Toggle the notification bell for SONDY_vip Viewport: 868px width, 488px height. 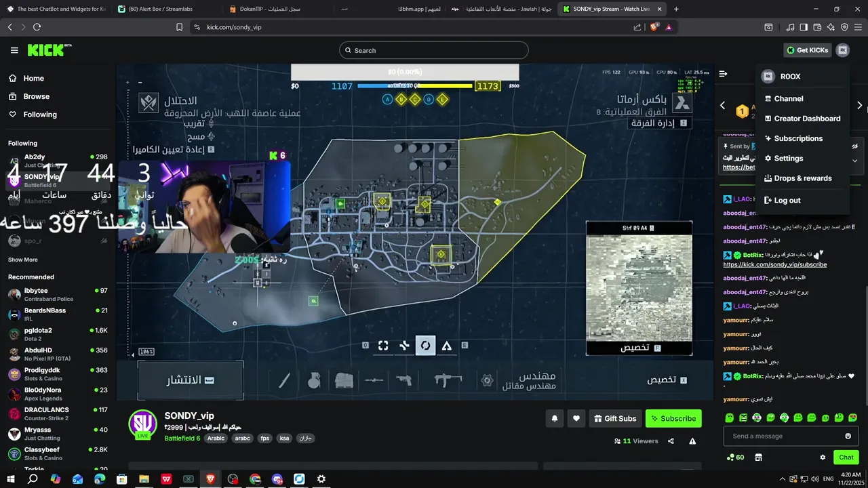click(x=554, y=419)
